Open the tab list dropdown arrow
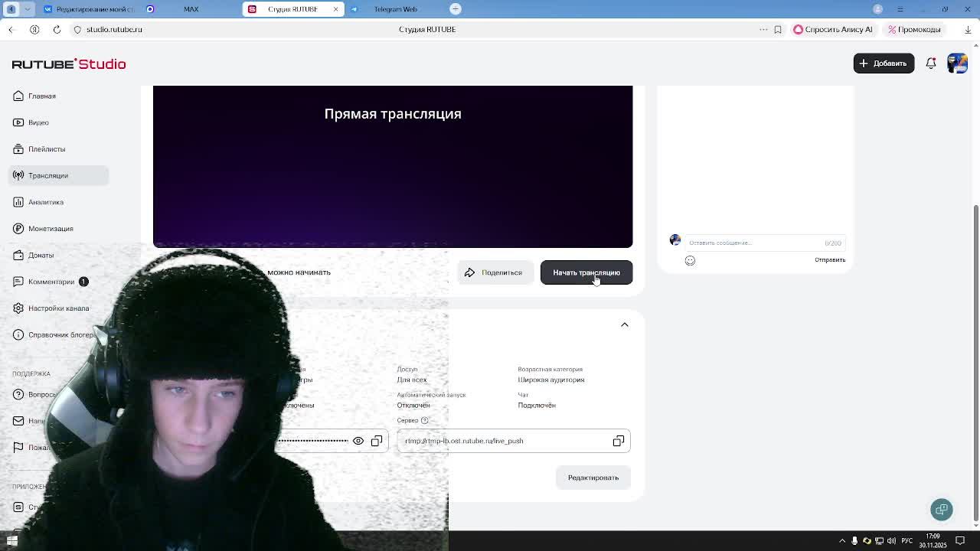 [x=28, y=9]
